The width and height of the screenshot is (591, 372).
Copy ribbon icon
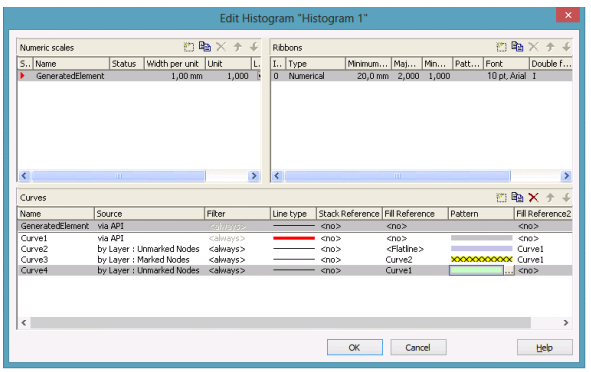click(x=517, y=46)
